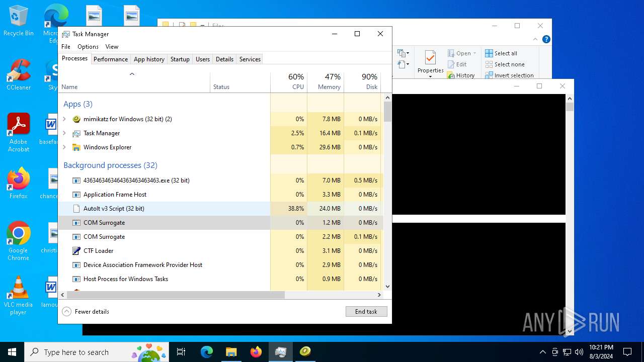Click the mimikatz process icon in Task Manager
The height and width of the screenshot is (362, 644).
click(x=76, y=119)
